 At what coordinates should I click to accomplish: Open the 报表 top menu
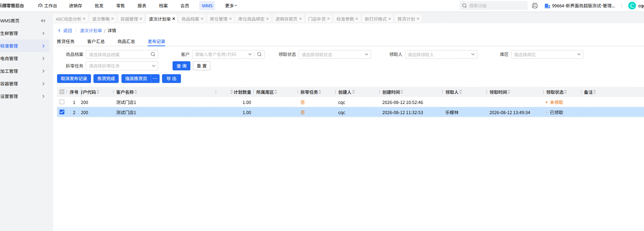[142, 6]
